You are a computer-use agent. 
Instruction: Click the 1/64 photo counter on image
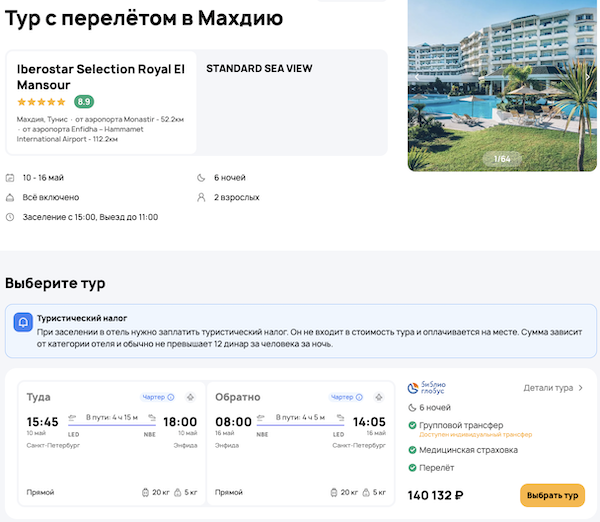[x=502, y=159]
